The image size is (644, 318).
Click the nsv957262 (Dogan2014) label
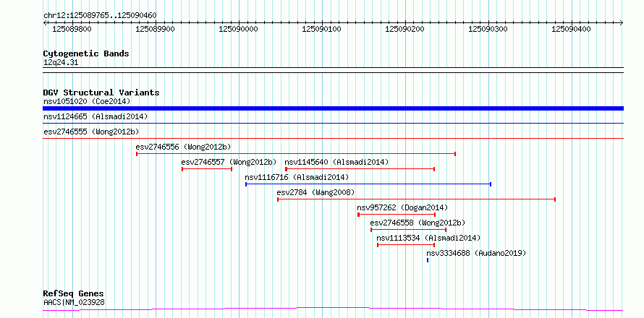coord(402,207)
